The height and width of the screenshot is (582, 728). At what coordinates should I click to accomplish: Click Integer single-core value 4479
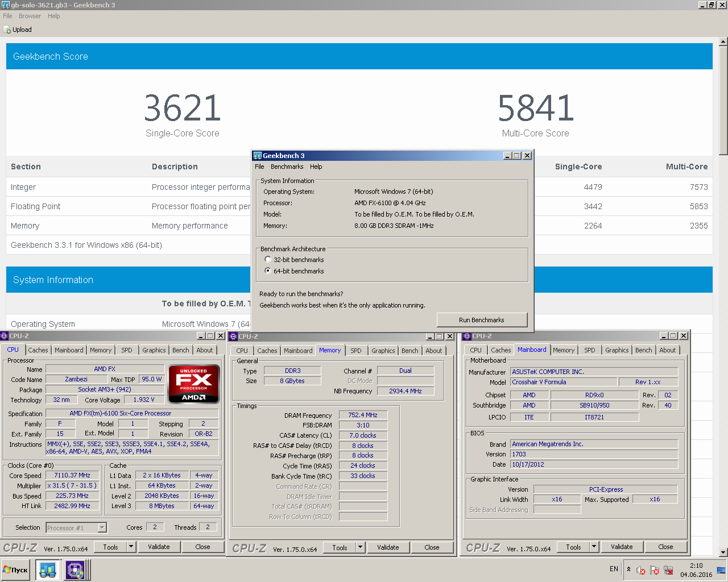tap(593, 187)
